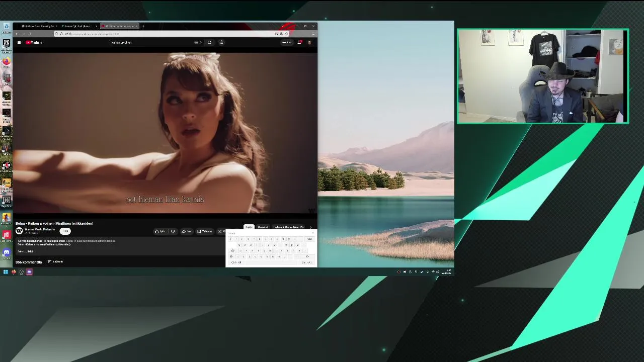644x362 pixels.
Task: Go back with the browser back arrow
Action: [x=17, y=34]
